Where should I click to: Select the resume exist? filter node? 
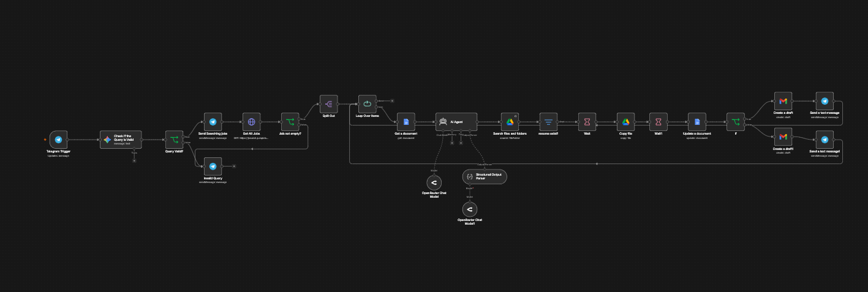tap(548, 122)
